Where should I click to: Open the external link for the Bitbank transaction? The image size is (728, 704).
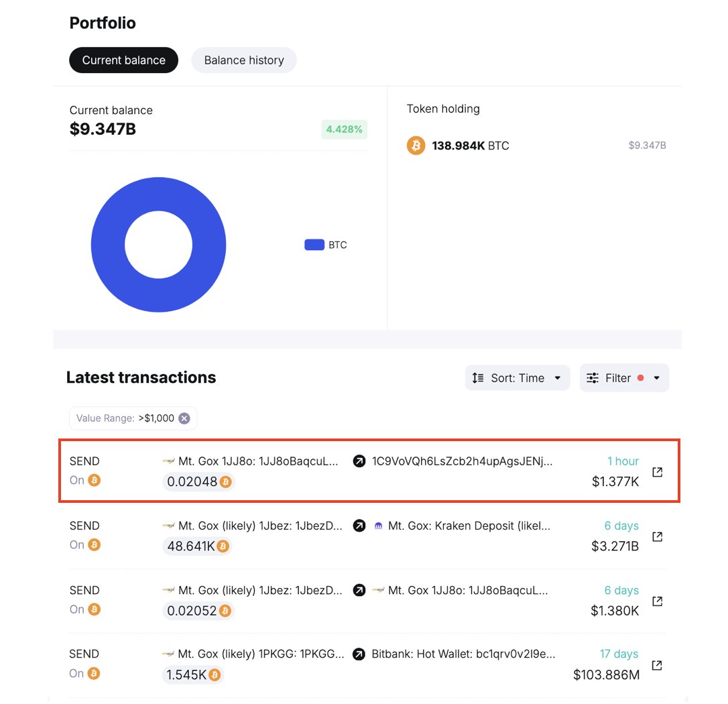657,665
